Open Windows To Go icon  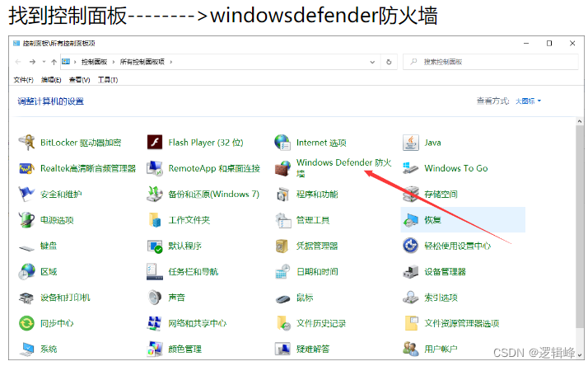pyautogui.click(x=411, y=168)
